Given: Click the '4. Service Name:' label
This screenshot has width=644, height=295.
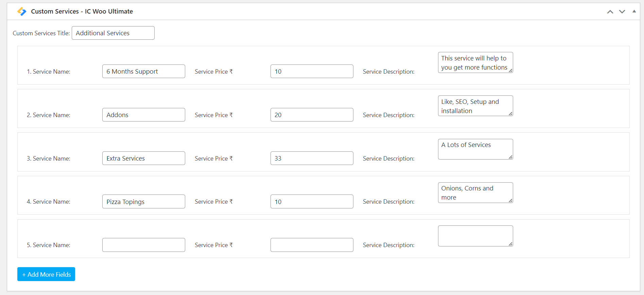Looking at the screenshot, I should tap(49, 202).
